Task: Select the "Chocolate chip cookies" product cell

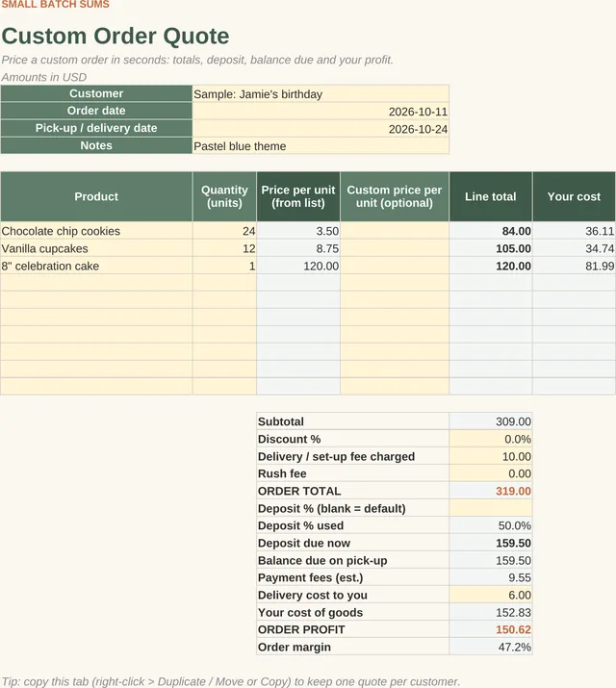Action: [x=96, y=231]
